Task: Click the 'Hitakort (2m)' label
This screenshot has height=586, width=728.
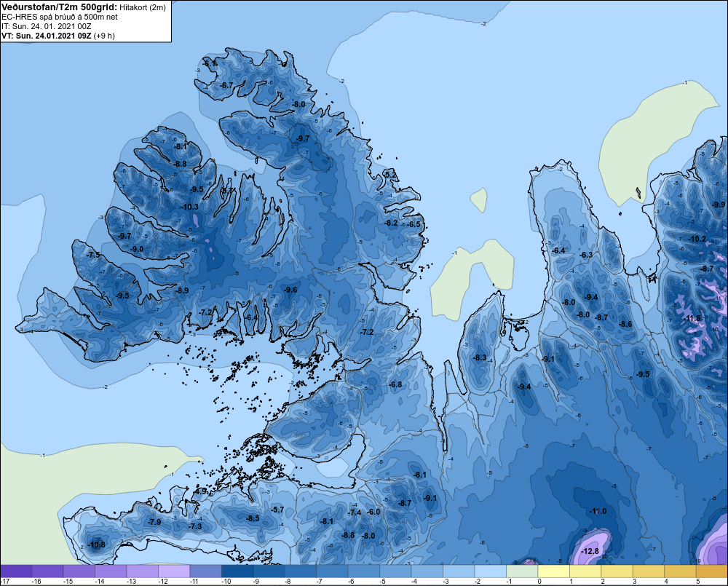Action: click(x=142, y=7)
